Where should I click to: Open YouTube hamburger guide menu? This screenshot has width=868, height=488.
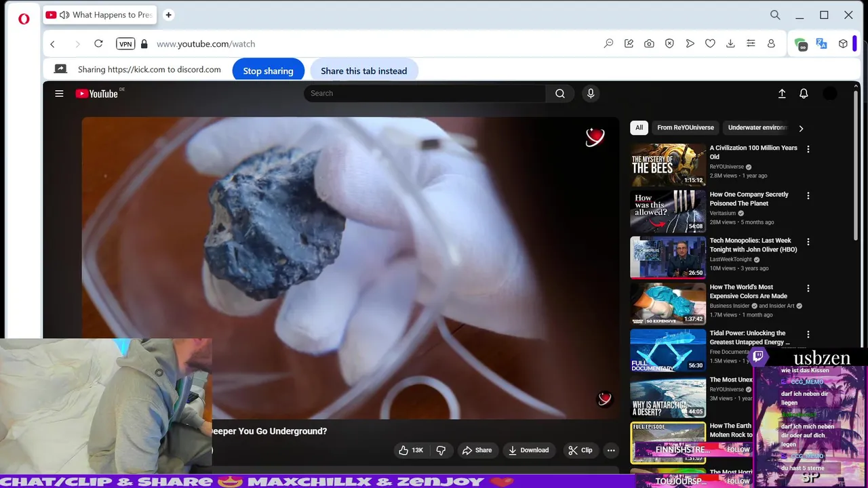coord(59,94)
